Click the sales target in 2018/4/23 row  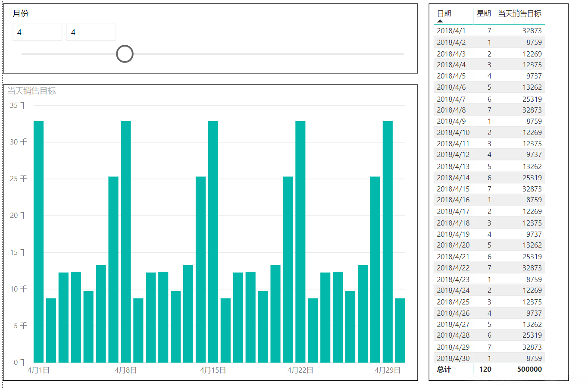(534, 279)
